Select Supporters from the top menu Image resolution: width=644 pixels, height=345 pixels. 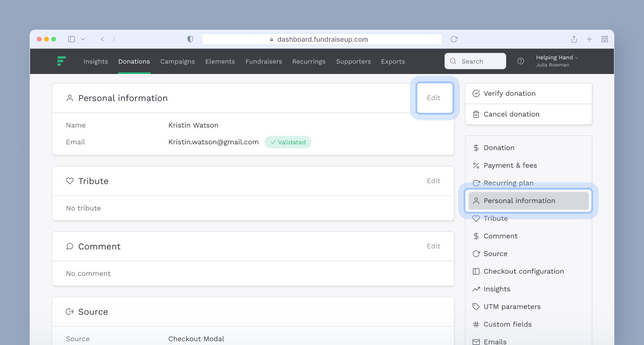tap(353, 61)
